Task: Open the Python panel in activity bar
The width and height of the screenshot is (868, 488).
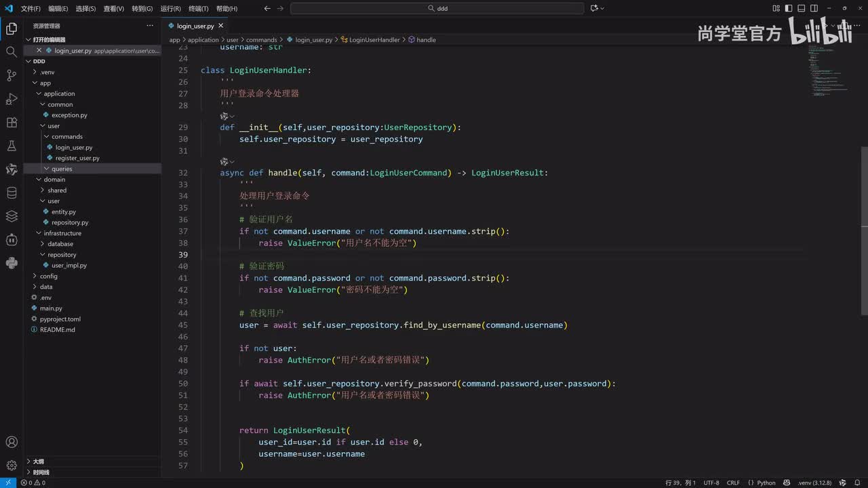Action: point(12,263)
